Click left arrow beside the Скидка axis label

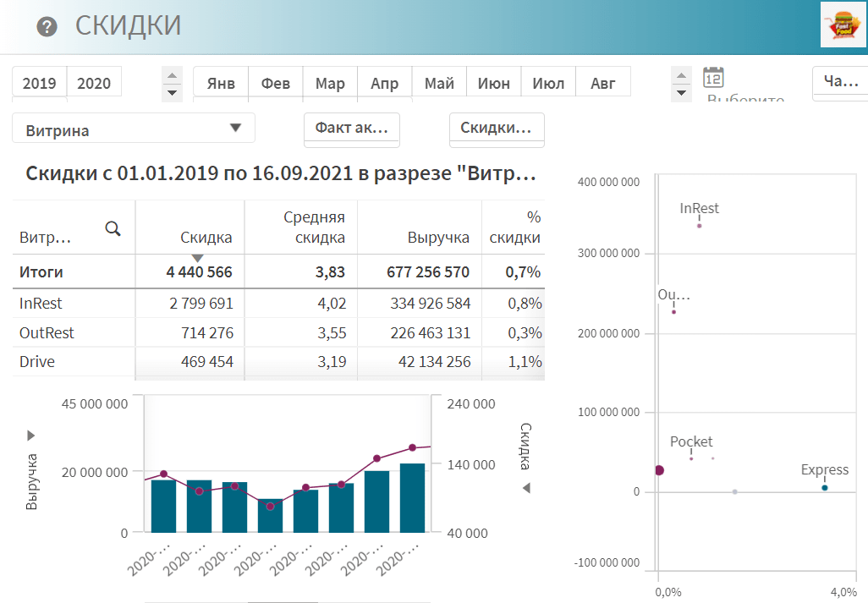click(x=526, y=488)
